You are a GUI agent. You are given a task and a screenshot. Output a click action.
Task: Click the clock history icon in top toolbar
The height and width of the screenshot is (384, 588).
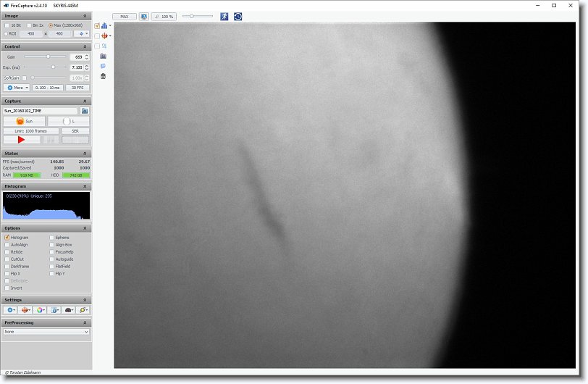coord(238,17)
